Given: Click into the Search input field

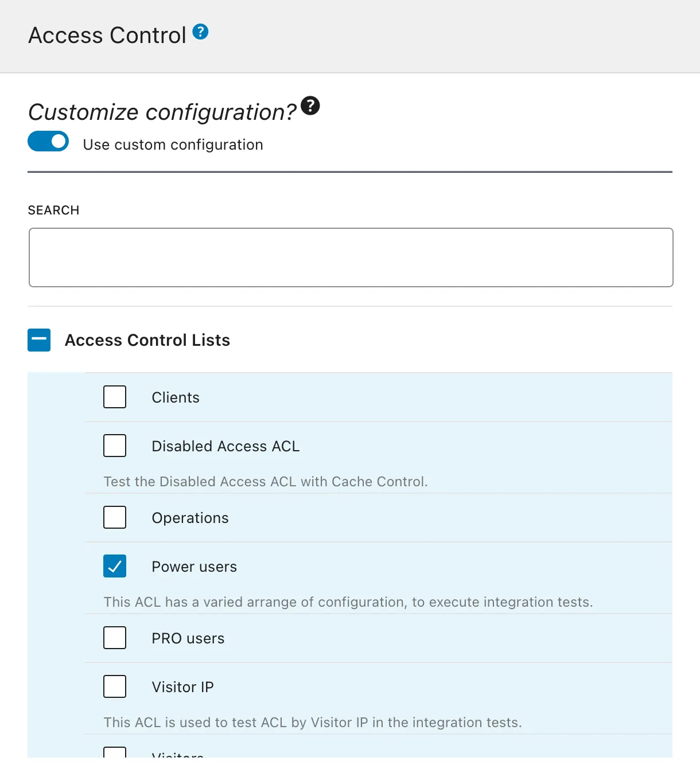Looking at the screenshot, I should coord(351,257).
